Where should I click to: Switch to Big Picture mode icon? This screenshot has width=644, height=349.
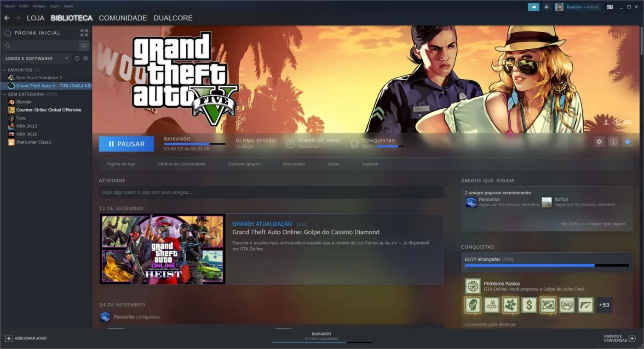[609, 7]
